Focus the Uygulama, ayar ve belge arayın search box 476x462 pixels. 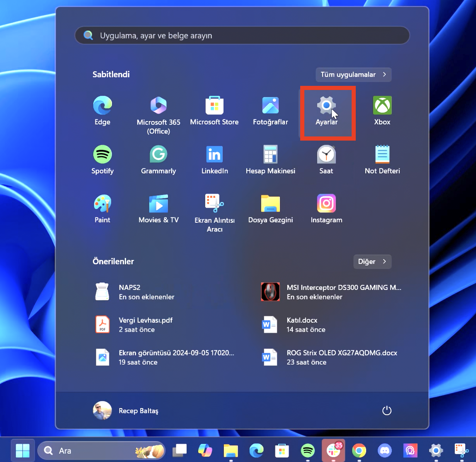[x=242, y=36]
